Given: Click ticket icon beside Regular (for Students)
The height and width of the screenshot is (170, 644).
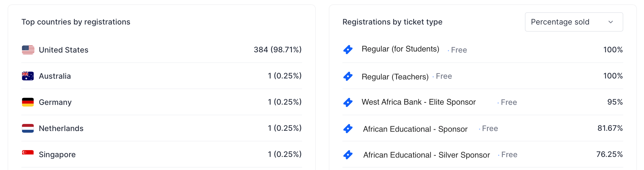Looking at the screenshot, I should click(348, 50).
